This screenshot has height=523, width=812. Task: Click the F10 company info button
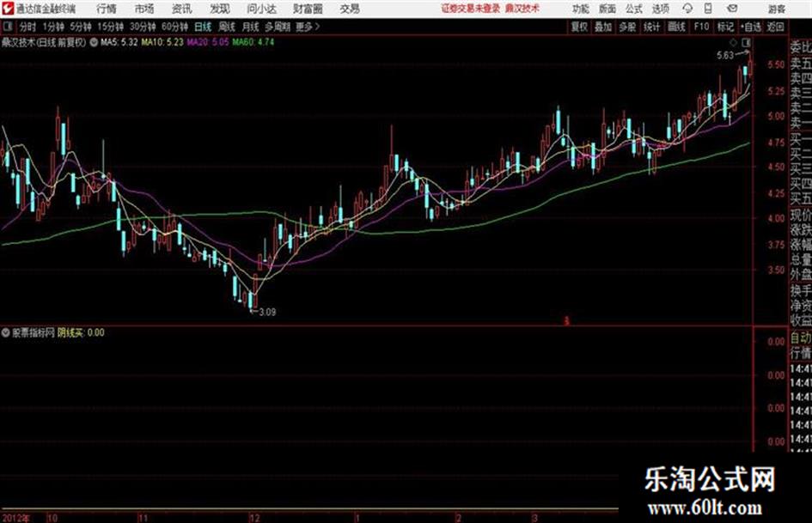(x=701, y=27)
